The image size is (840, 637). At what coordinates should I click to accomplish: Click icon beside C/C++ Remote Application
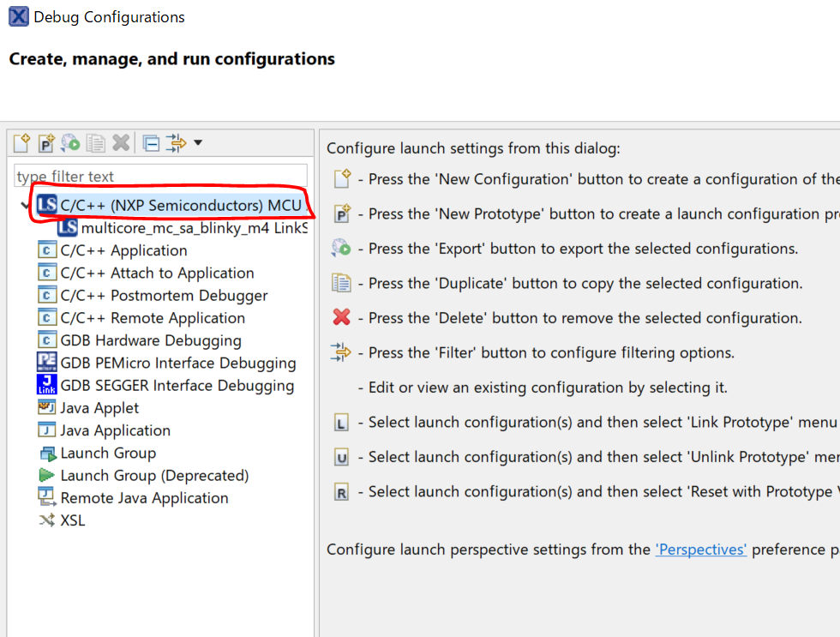click(46, 318)
